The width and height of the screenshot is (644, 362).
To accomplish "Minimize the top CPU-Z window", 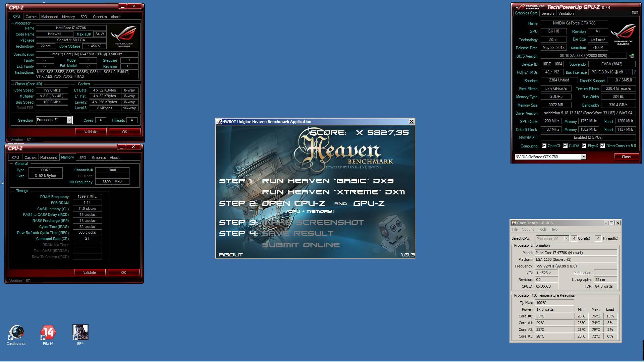I will click(123, 6).
